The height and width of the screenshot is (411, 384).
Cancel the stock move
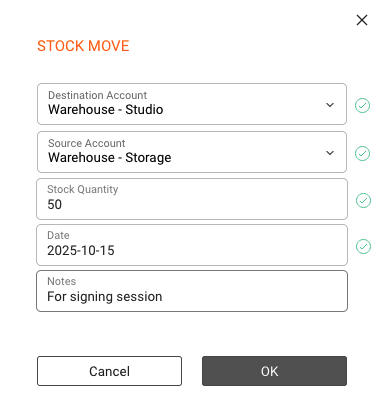pyautogui.click(x=109, y=371)
